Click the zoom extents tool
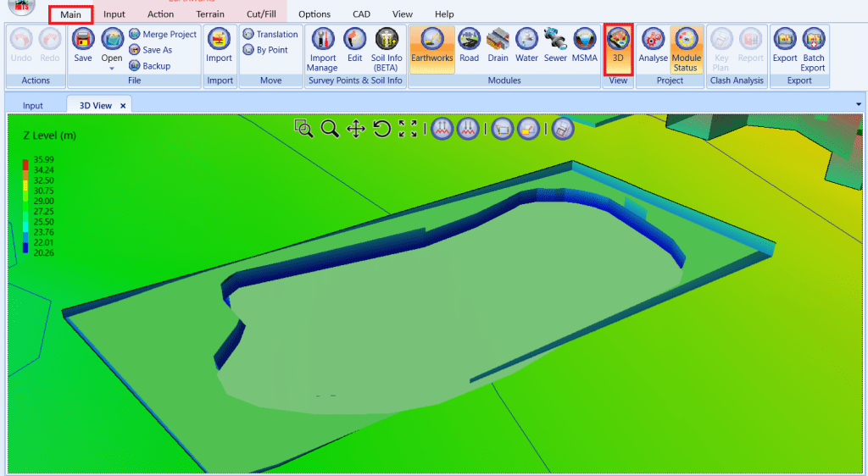Image resolution: width=868 pixels, height=476 pixels. pos(408,129)
